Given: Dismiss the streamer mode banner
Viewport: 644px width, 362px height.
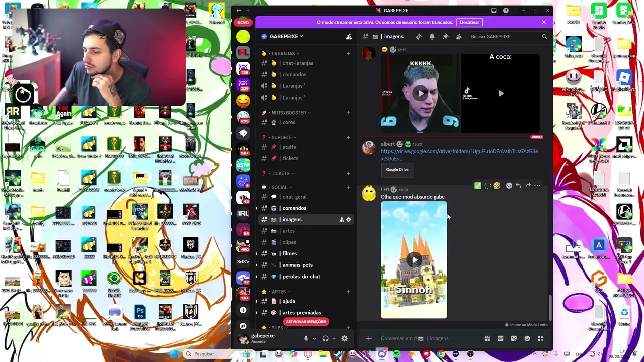Looking at the screenshot, I should (x=544, y=22).
